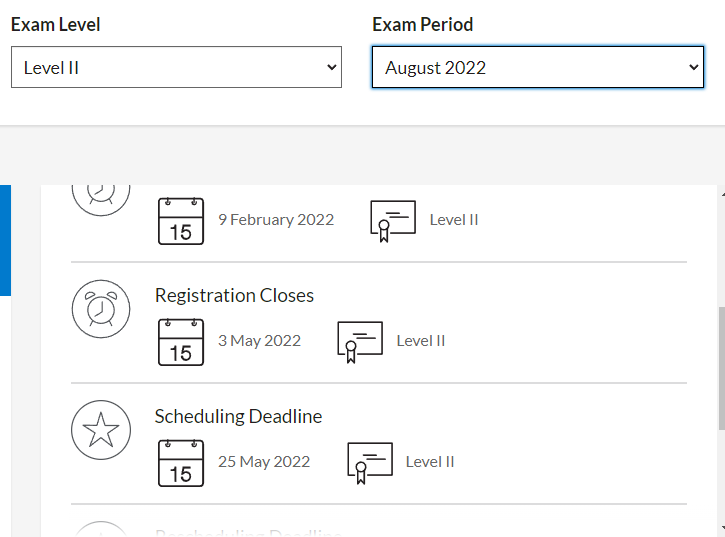Click the alarm clock icon beside Registration Closes
Screen dimensions: 725x537
[x=101, y=309]
